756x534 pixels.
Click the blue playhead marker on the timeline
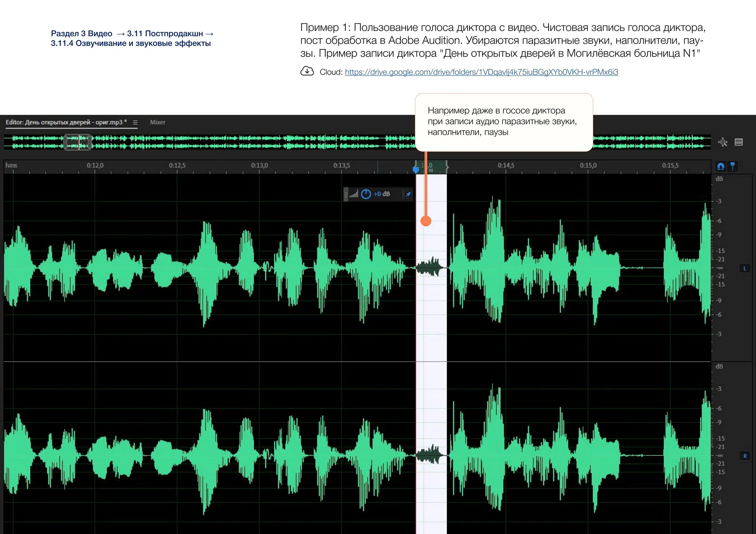416,170
